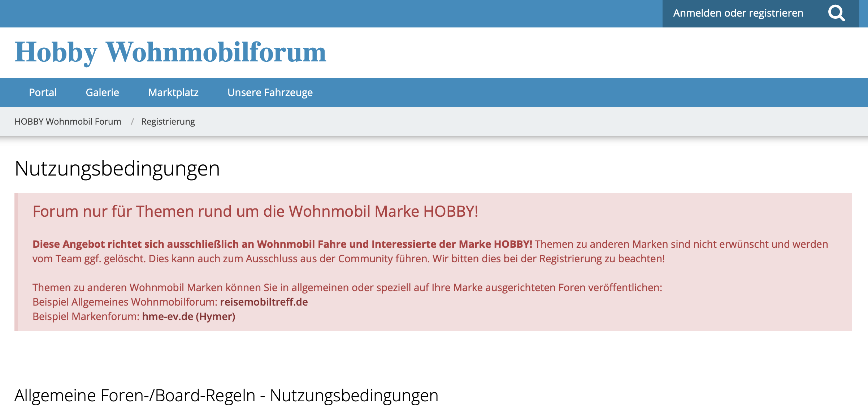Open the search magnifier icon
Image resolution: width=868 pixels, height=419 pixels.
[x=836, y=14]
